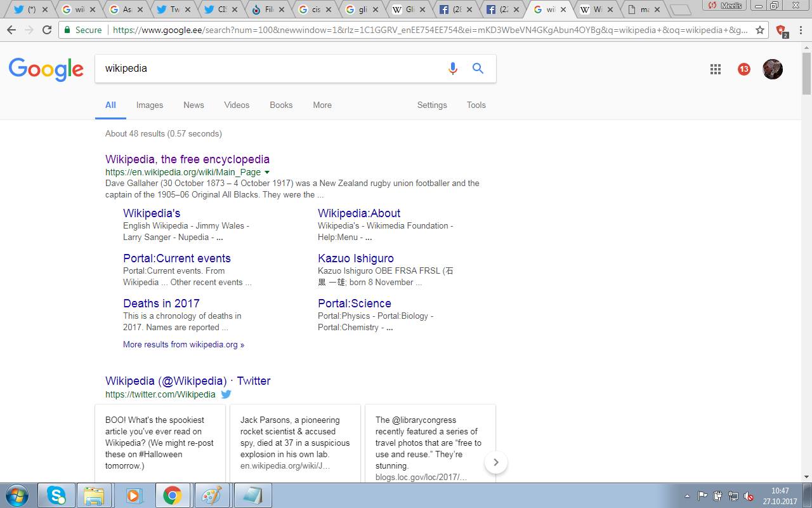Open the red shield extension icon
This screenshot has height=508, width=812.
[x=781, y=30]
